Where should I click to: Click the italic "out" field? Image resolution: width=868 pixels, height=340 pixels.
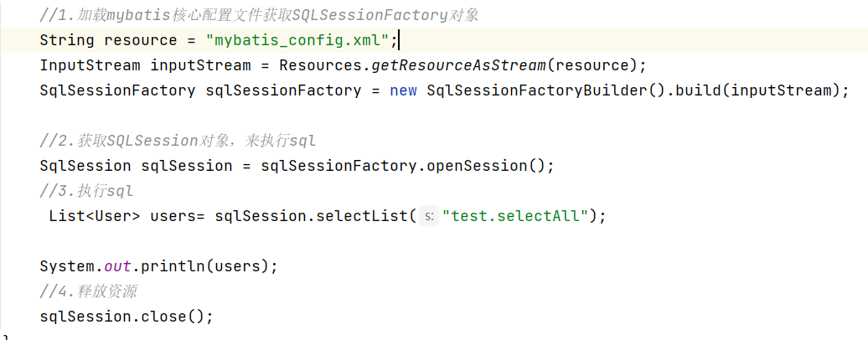(117, 266)
